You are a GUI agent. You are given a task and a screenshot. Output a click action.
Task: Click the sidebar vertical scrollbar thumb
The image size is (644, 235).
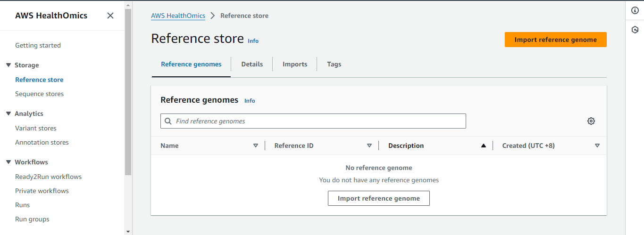coord(128,92)
